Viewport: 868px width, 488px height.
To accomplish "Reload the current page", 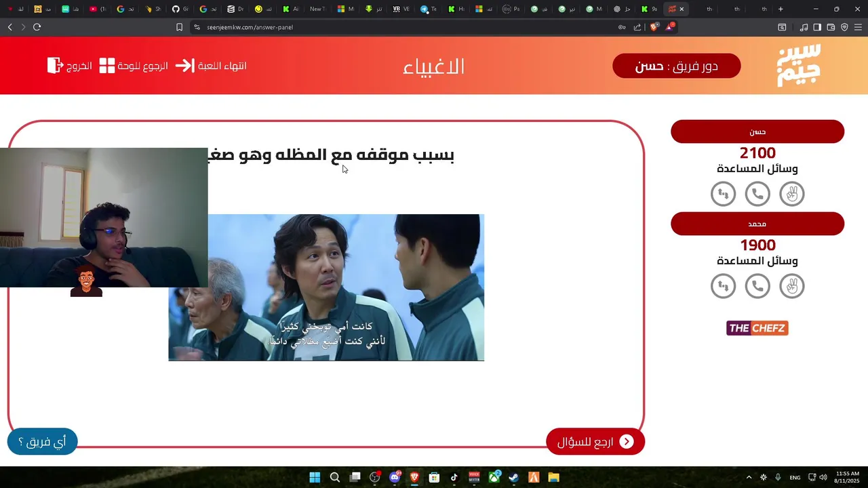I will [37, 27].
